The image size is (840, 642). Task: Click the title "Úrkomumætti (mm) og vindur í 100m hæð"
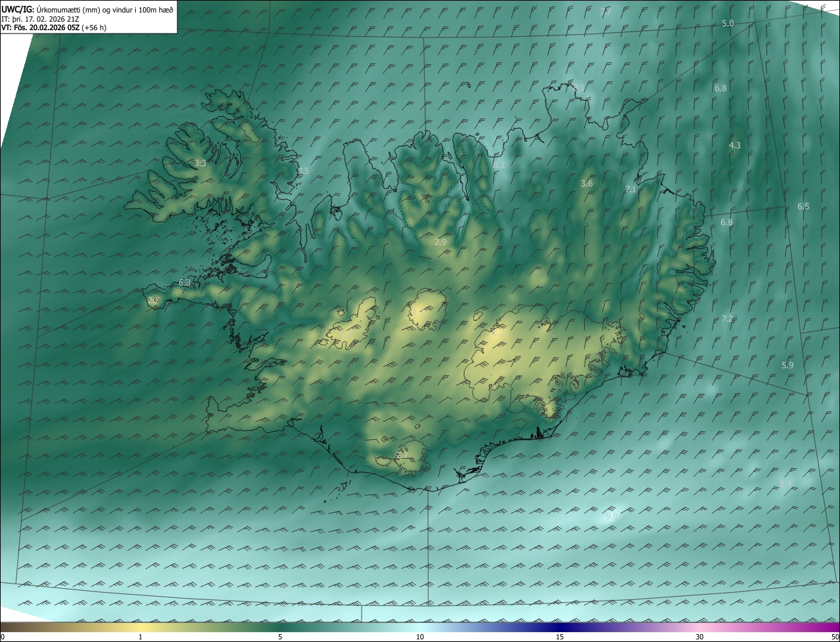105,9
